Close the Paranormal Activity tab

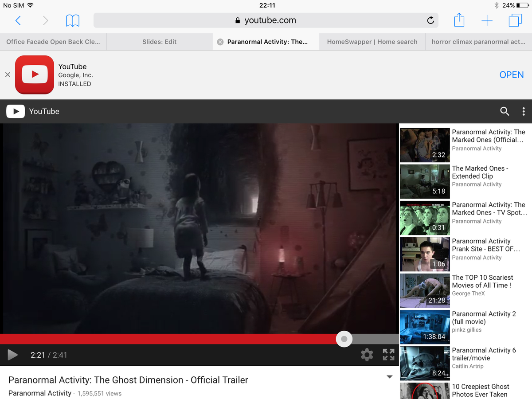point(220,42)
